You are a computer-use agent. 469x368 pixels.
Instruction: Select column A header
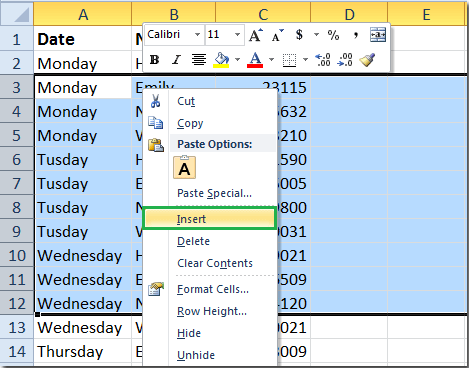click(x=83, y=14)
